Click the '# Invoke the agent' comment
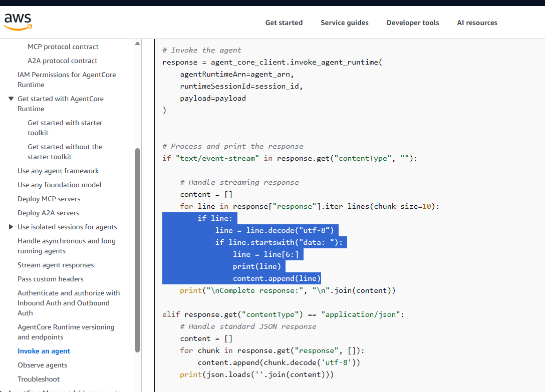The height and width of the screenshot is (392, 545). tap(201, 50)
